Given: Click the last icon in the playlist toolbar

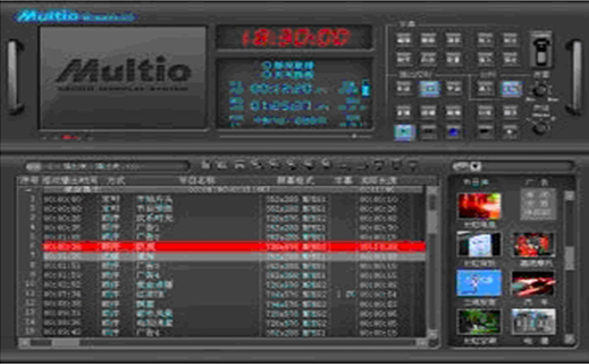Looking at the screenshot, I should pyautogui.click(x=412, y=164).
